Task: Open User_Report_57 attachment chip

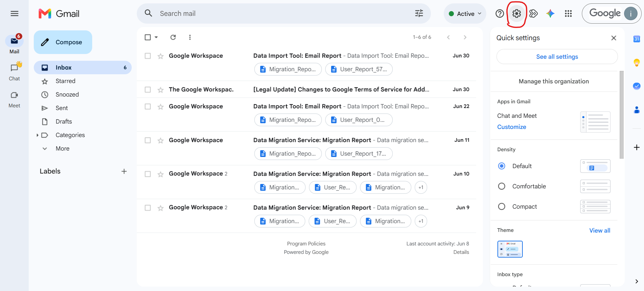Action: [x=359, y=69]
